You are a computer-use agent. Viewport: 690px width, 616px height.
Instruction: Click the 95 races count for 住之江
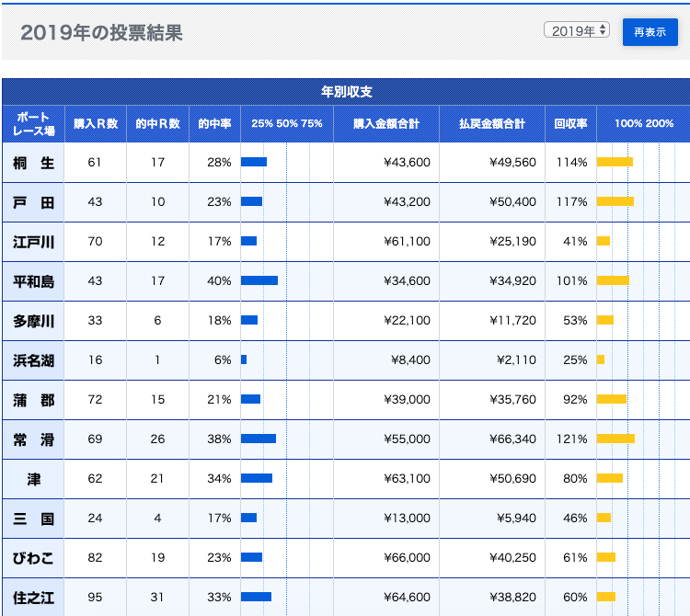tap(95, 598)
